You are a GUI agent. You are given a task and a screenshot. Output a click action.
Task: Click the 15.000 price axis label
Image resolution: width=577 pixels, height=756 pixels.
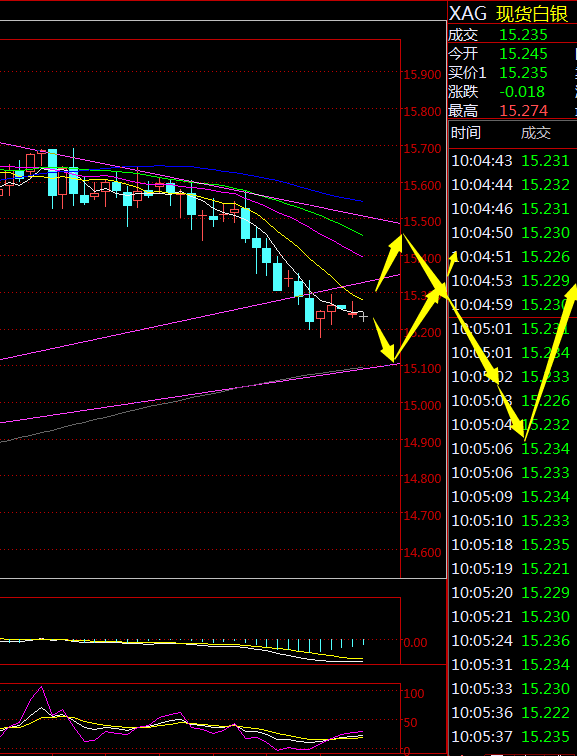(422, 405)
